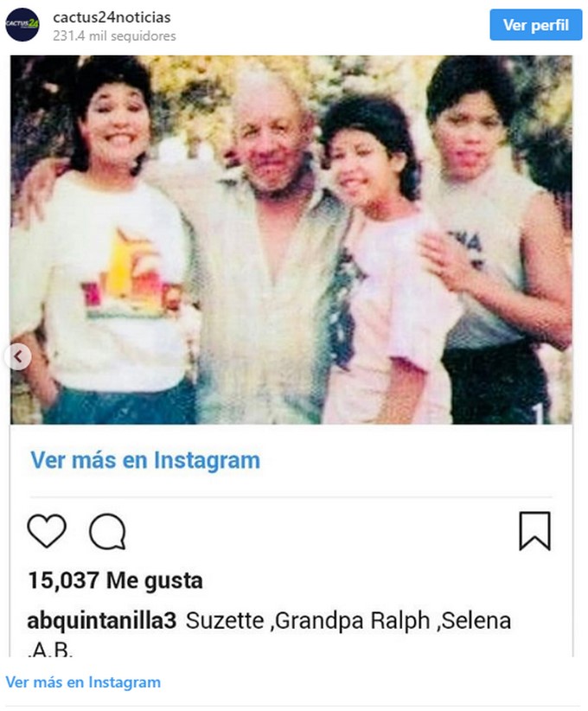The height and width of the screenshot is (711, 588).
Task: Click the number 1 on photo corner
Action: tap(538, 413)
